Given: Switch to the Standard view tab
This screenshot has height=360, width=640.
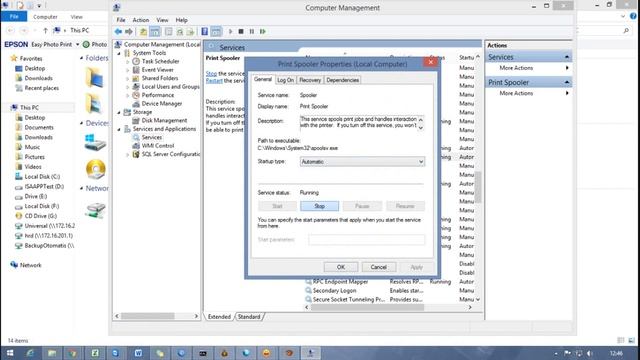Looking at the screenshot, I should pos(249,317).
